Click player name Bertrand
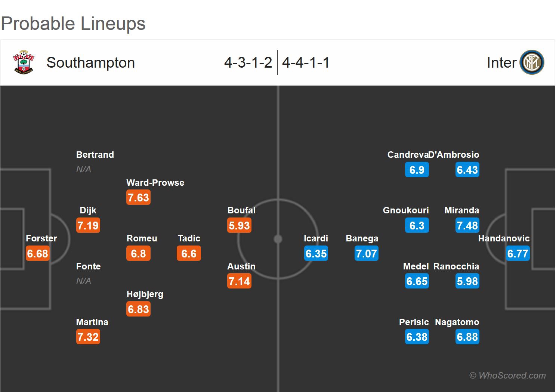The width and height of the screenshot is (556, 392). (x=95, y=155)
